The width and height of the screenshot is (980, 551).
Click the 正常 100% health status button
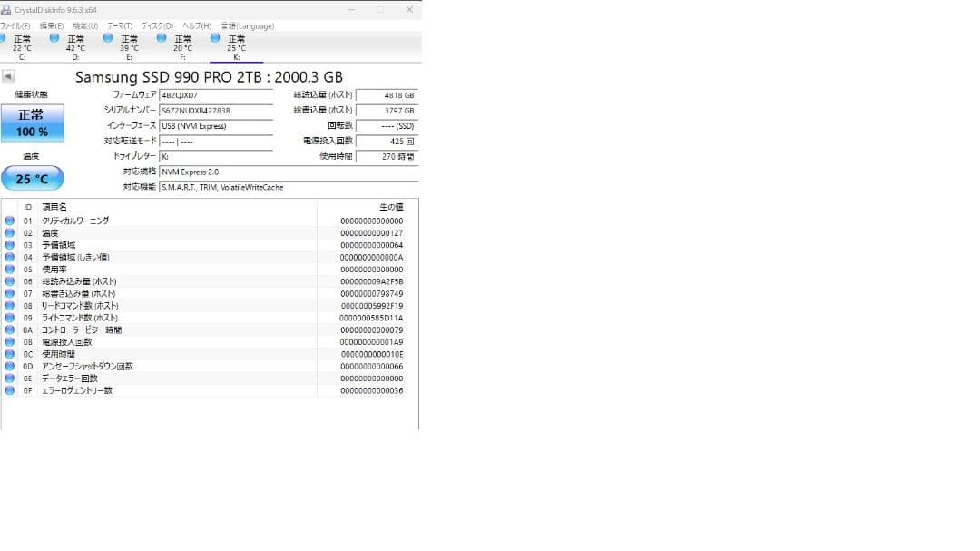(x=33, y=123)
